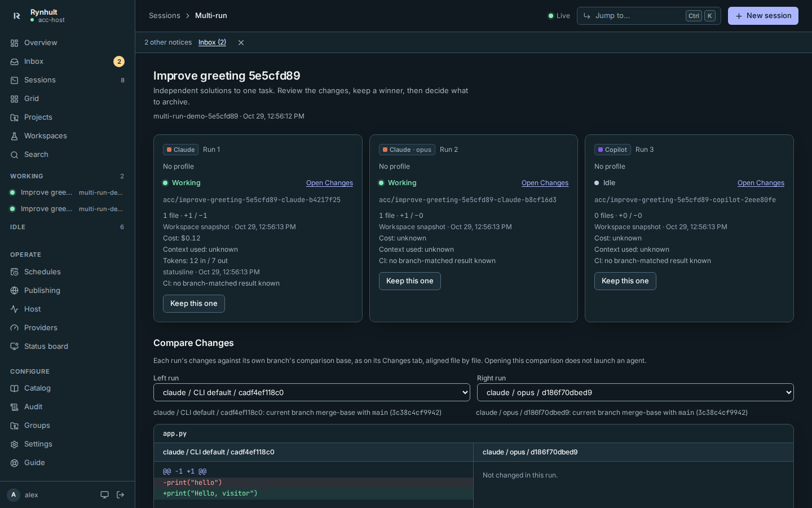Click the Rynhult logo icon
The width and height of the screenshot is (812, 508).
click(x=16, y=16)
